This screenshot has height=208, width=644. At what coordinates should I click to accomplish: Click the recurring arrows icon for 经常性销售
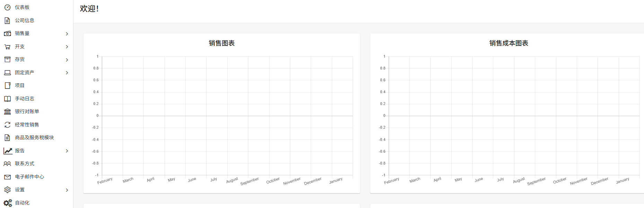tap(7, 125)
